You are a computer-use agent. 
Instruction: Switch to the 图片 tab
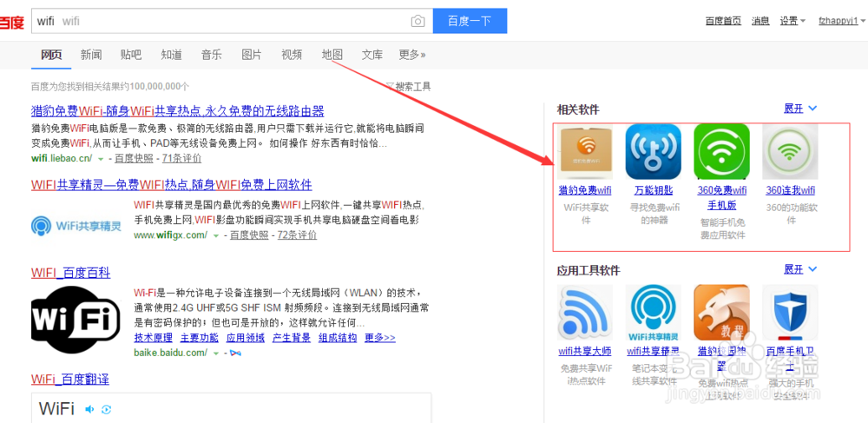click(252, 54)
